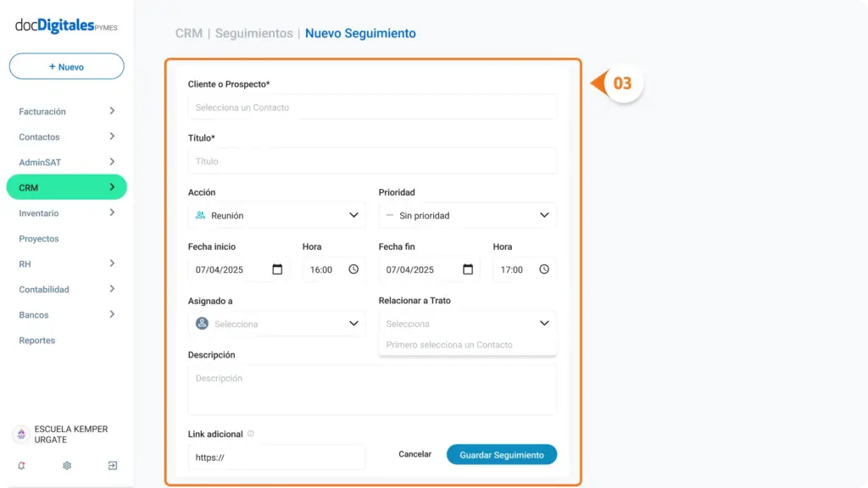This screenshot has height=488, width=868.
Task: Open the Prioridad dropdown showing Sin prioridad
Action: [x=467, y=215]
